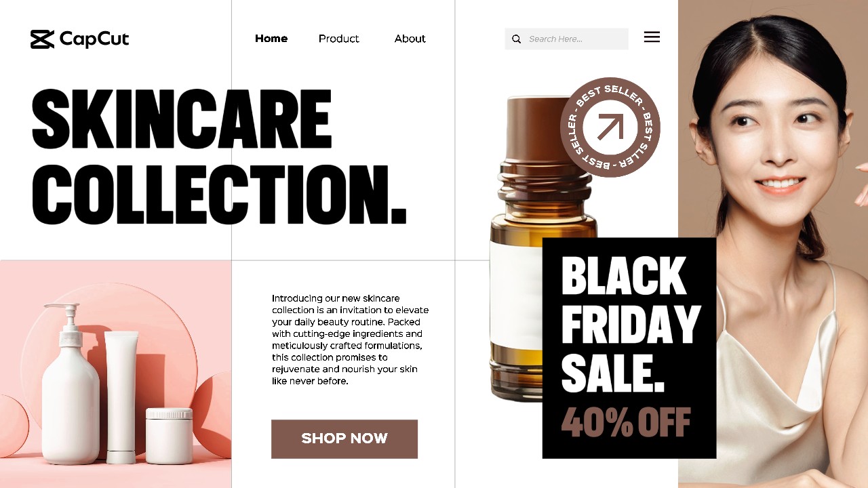Open the hamburger menu
Viewport: 868px width, 488px height.
coord(652,37)
